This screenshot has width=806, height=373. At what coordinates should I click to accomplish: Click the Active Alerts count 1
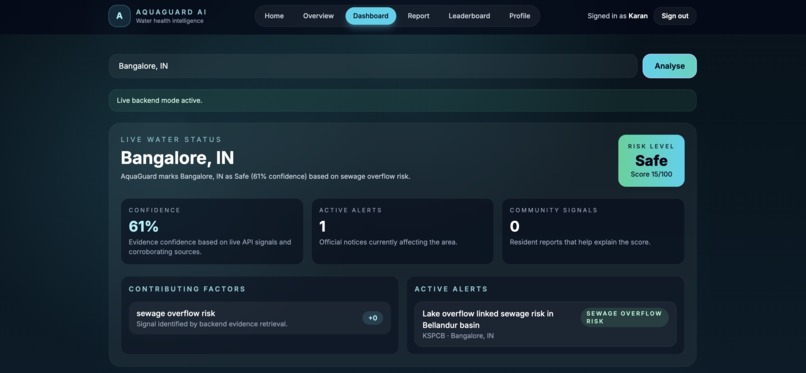(322, 226)
